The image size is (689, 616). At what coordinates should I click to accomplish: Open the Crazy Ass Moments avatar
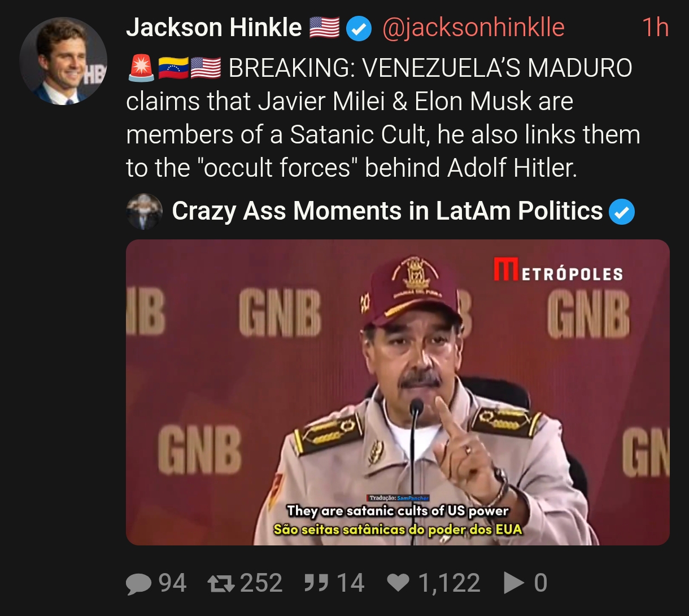pyautogui.click(x=144, y=212)
